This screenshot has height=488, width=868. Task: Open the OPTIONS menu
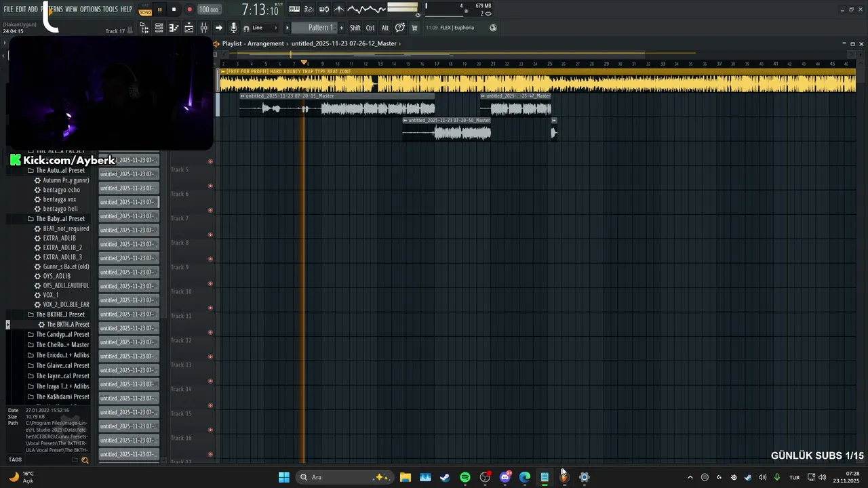[x=90, y=9]
